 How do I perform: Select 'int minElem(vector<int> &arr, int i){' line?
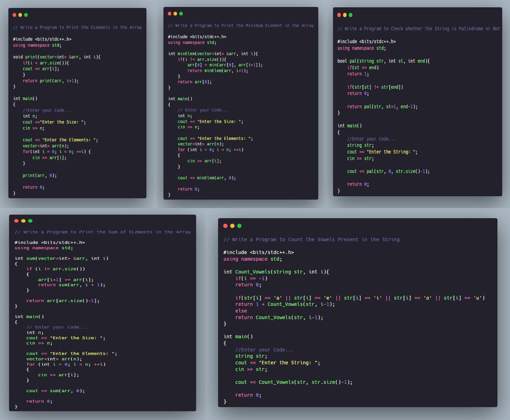213,54
